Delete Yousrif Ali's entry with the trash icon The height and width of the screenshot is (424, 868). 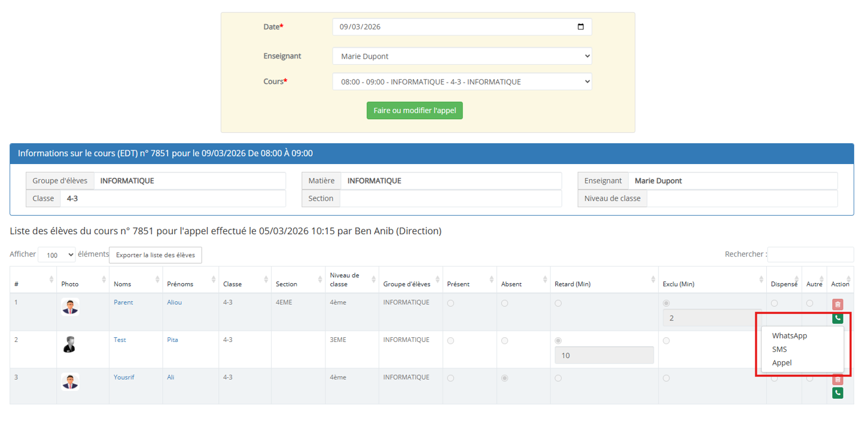click(x=837, y=379)
